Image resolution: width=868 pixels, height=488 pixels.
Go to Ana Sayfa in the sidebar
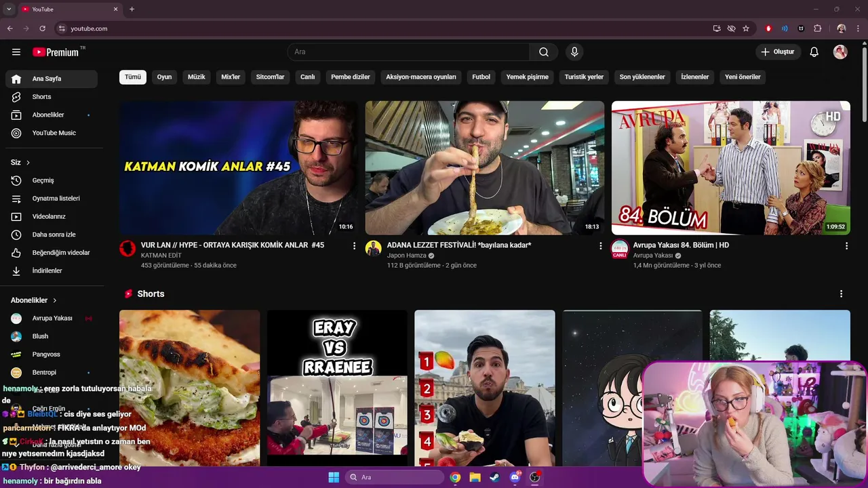52,79
